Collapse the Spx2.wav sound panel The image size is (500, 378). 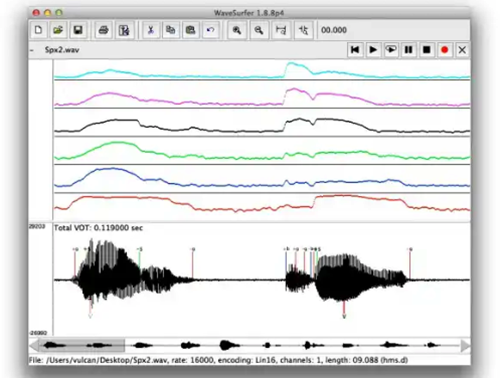[32, 50]
